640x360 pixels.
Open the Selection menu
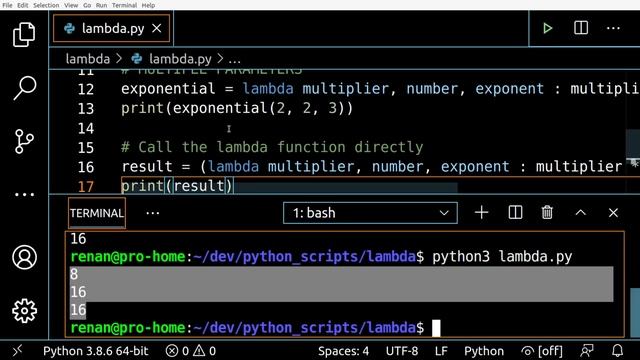click(46, 5)
